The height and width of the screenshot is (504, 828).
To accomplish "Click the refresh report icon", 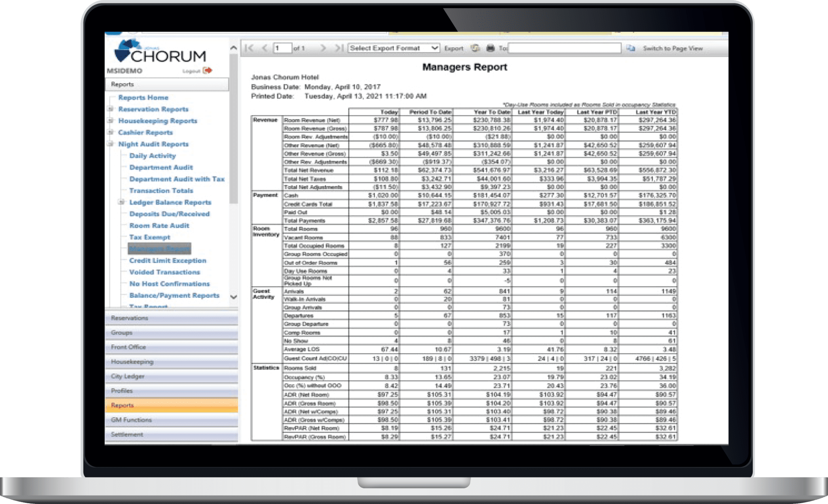I will [475, 48].
